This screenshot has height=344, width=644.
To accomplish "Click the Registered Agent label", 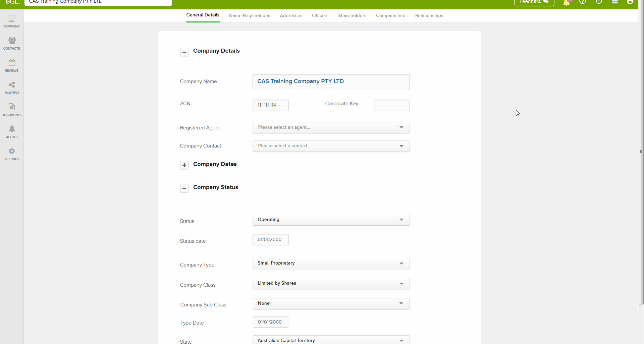I will pos(200,128).
